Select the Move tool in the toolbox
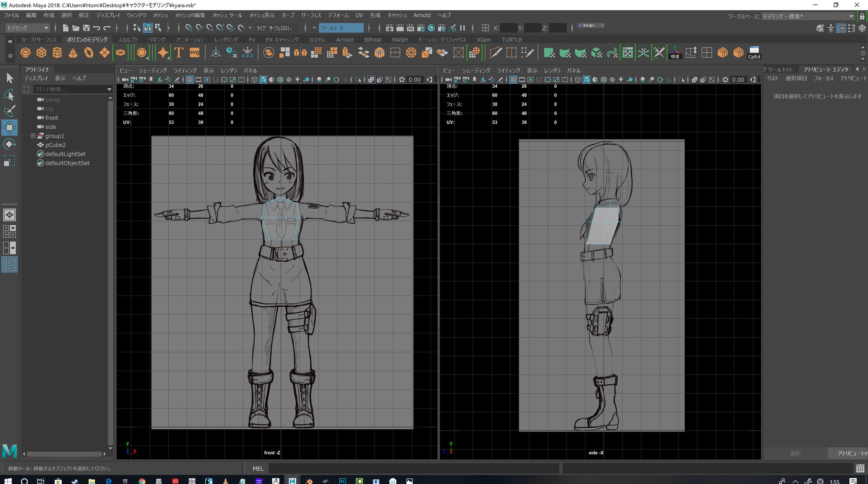The image size is (868, 484). pos(9,128)
